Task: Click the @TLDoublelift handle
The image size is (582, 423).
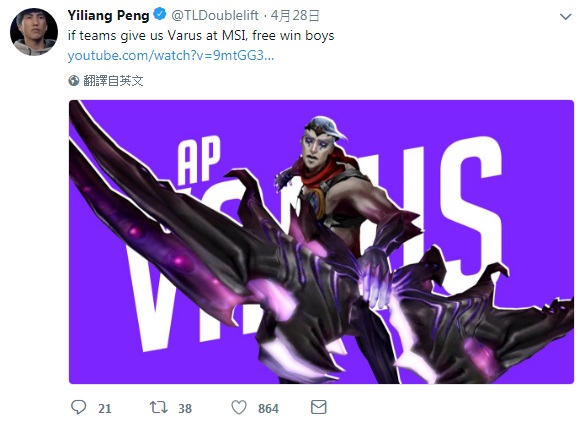Action: coord(215,15)
